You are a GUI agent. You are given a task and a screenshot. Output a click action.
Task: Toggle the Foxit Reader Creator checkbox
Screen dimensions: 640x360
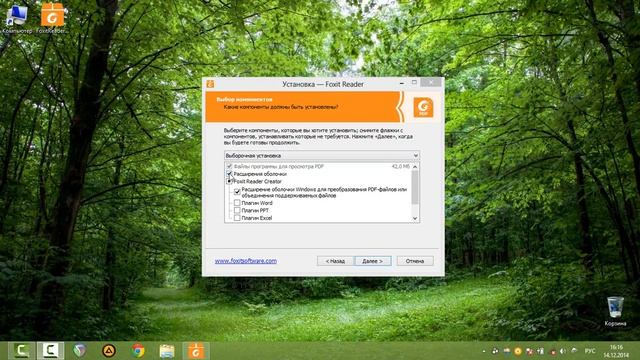pyautogui.click(x=229, y=181)
